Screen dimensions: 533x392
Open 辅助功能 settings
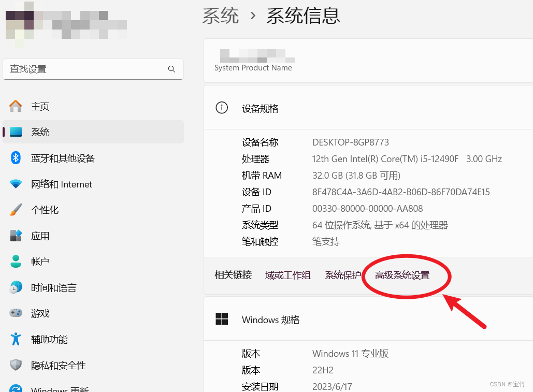click(x=93, y=339)
